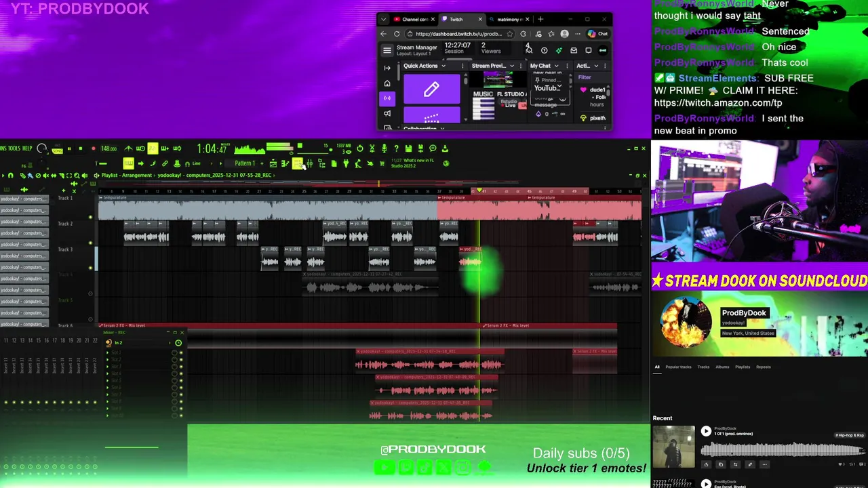Toggle the main snap magnet icon

(x=187, y=163)
